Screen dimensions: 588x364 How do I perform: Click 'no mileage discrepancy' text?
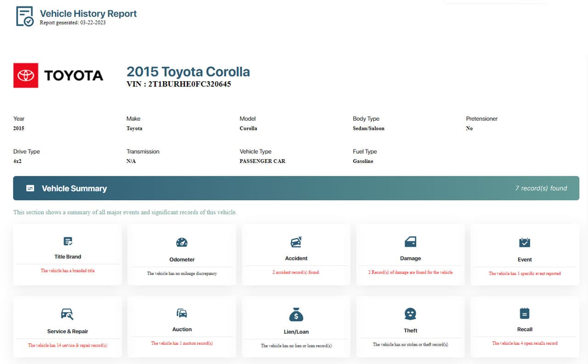pyautogui.click(x=195, y=274)
